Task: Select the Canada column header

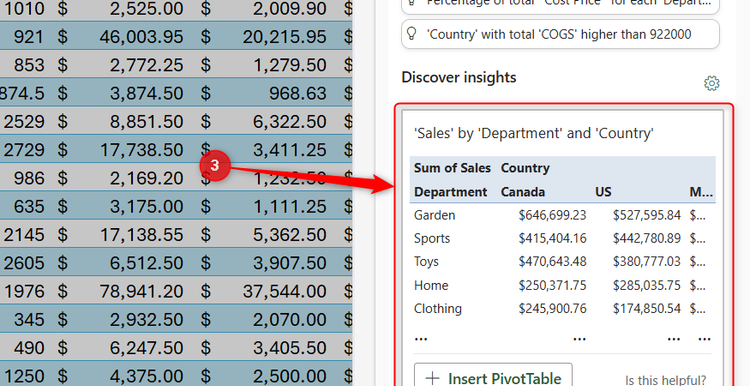Action: tap(523, 192)
